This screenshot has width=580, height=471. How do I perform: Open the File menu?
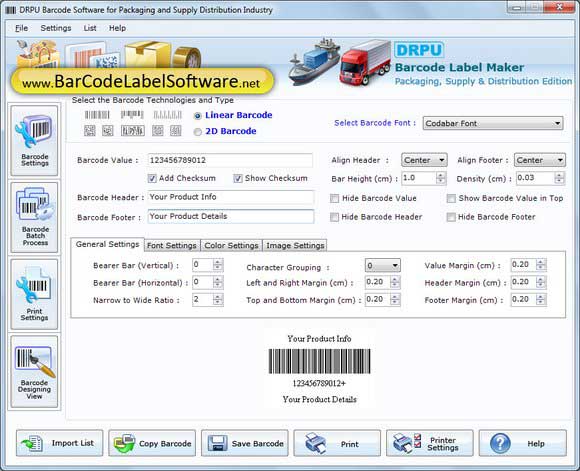(21, 28)
